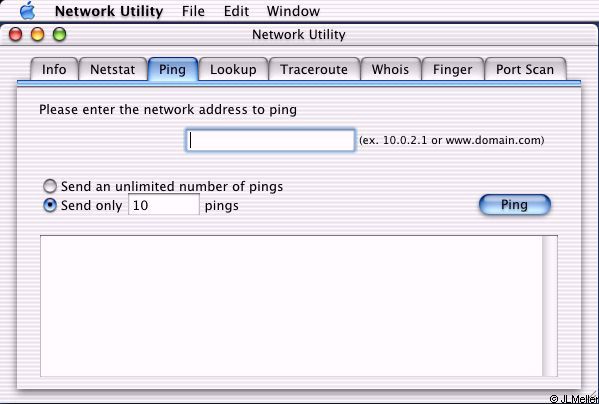Open the Window menu

pyautogui.click(x=293, y=11)
